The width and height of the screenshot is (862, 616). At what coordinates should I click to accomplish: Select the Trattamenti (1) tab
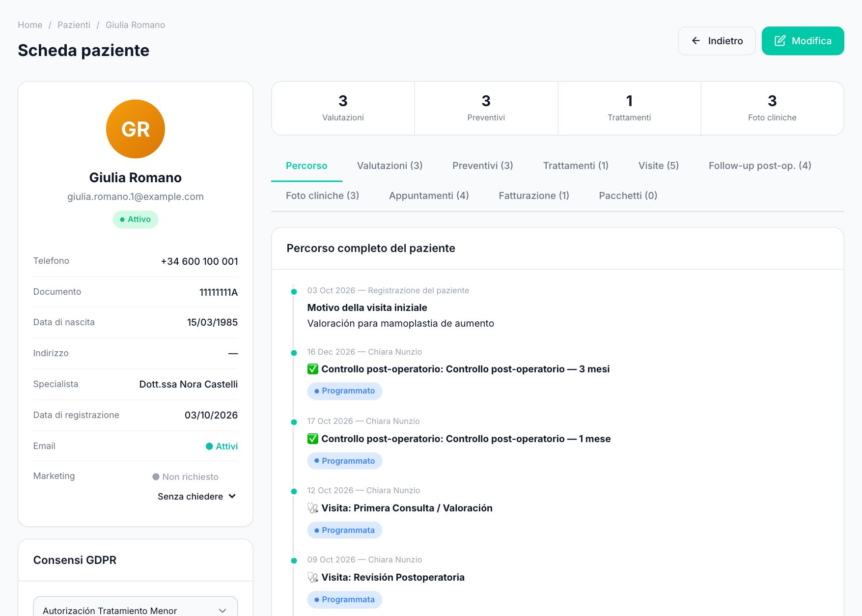[576, 166]
